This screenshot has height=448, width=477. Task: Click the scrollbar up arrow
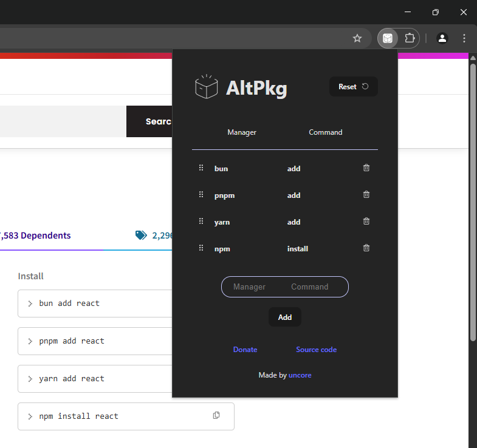click(x=473, y=58)
